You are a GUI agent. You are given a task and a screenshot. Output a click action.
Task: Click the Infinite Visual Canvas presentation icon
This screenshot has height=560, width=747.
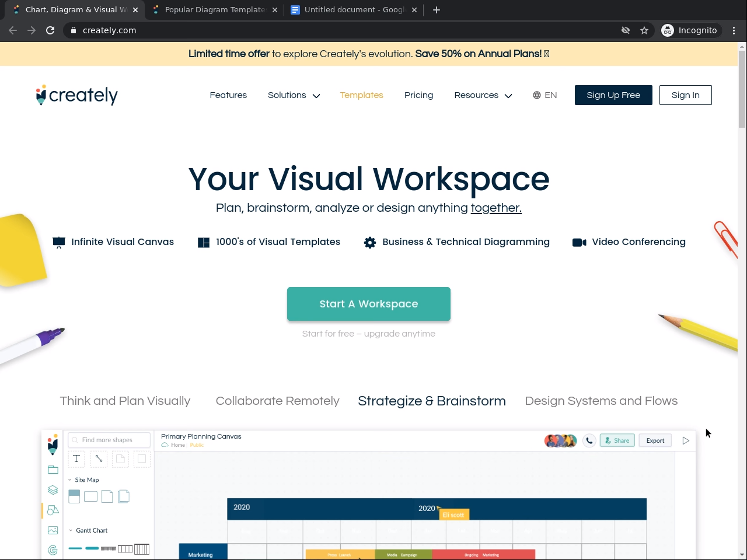coord(59,243)
